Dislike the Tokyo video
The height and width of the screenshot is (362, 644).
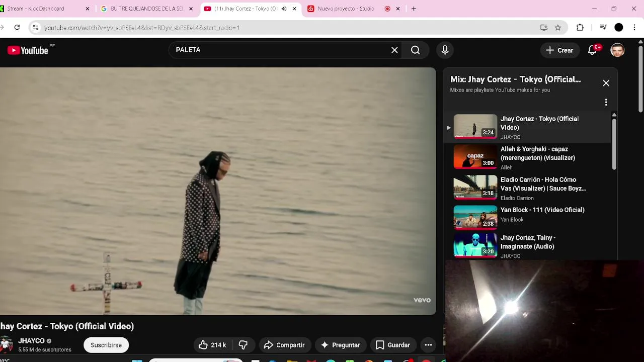243,345
